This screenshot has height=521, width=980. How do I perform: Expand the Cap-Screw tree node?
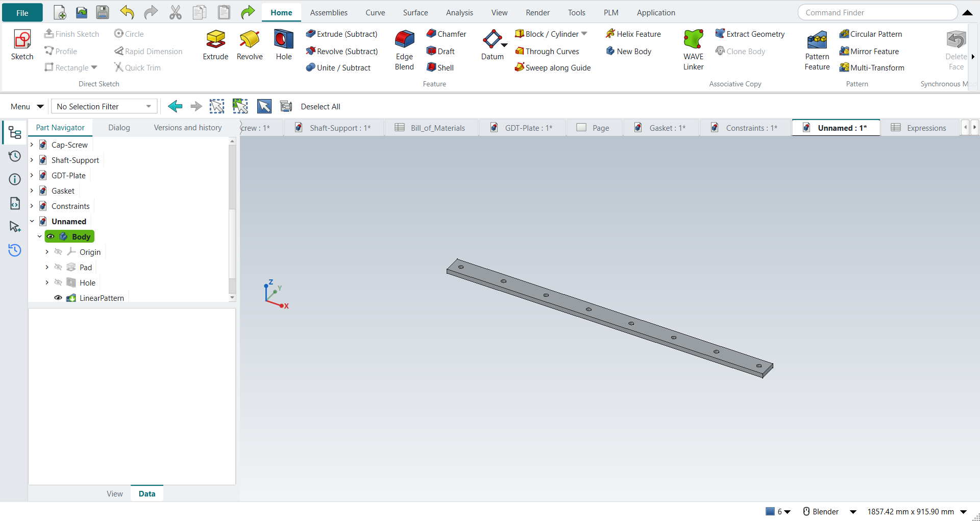32,145
